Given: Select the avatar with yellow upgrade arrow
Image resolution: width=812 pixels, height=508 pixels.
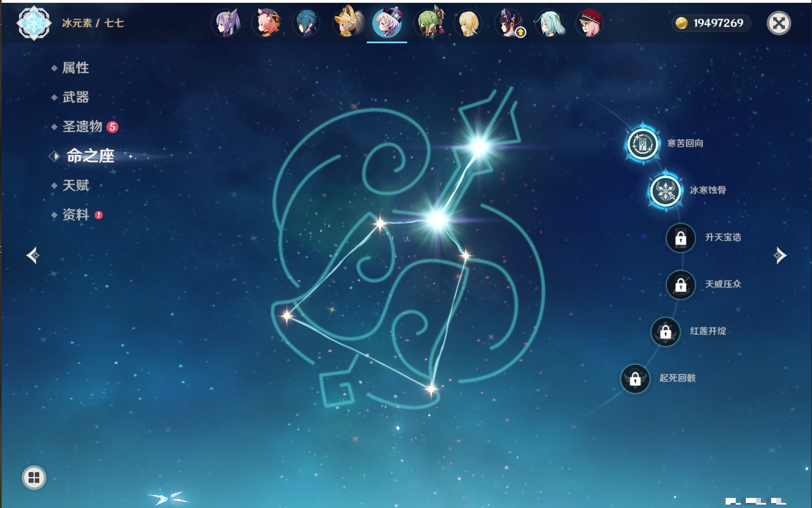Looking at the screenshot, I should (x=509, y=24).
